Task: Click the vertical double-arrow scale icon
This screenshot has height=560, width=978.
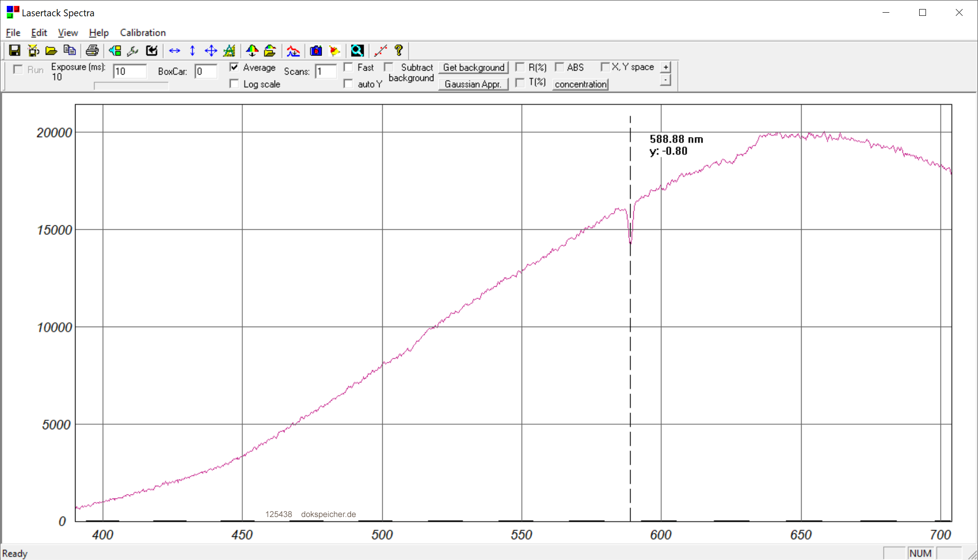Action: pyautogui.click(x=193, y=51)
